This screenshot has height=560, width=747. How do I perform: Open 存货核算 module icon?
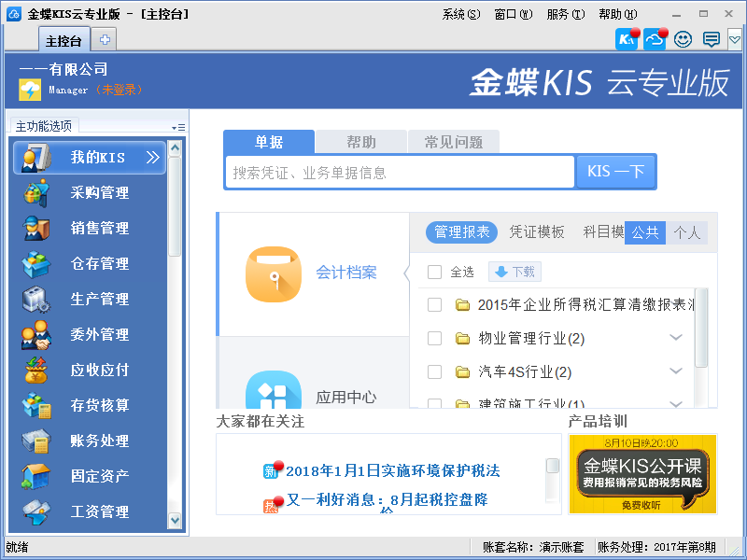point(36,405)
